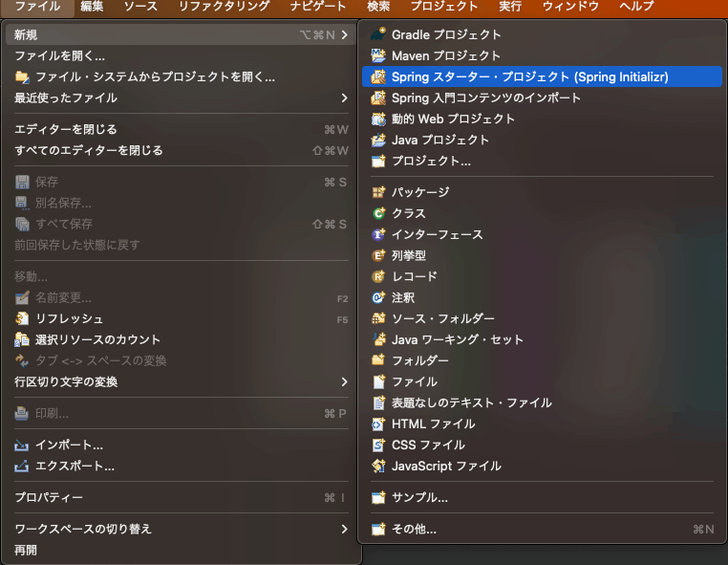728x565 pixels.
Task: Click the レコード icon
Action: point(378,276)
